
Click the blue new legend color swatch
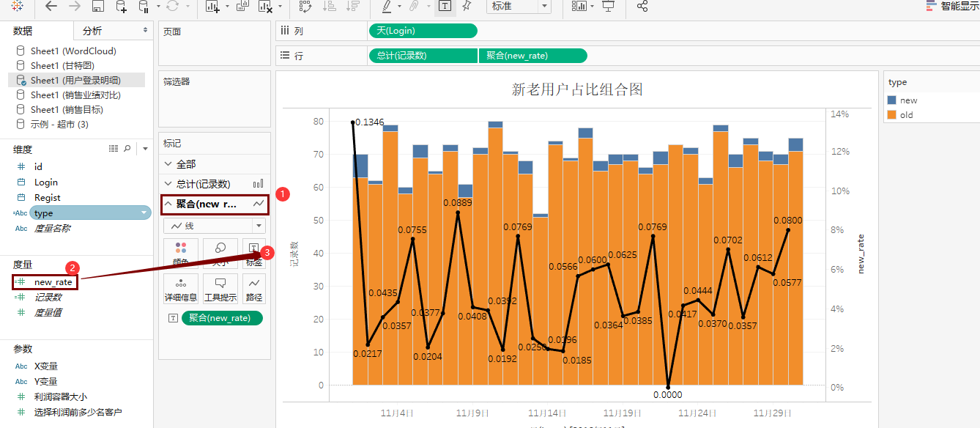coord(891,100)
